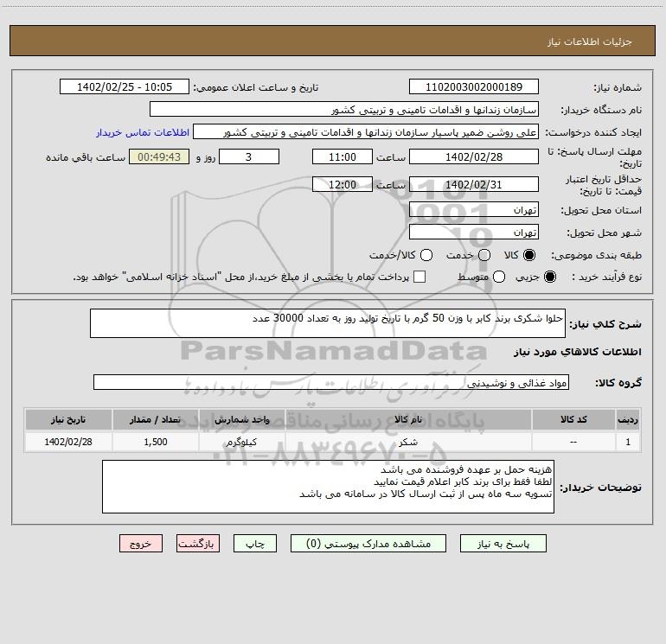
Task: Click the response deadline date 1402/02/28 field
Action: 474,156
